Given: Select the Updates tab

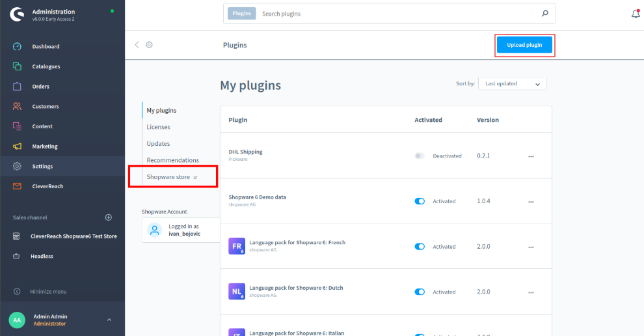Looking at the screenshot, I should tap(158, 144).
